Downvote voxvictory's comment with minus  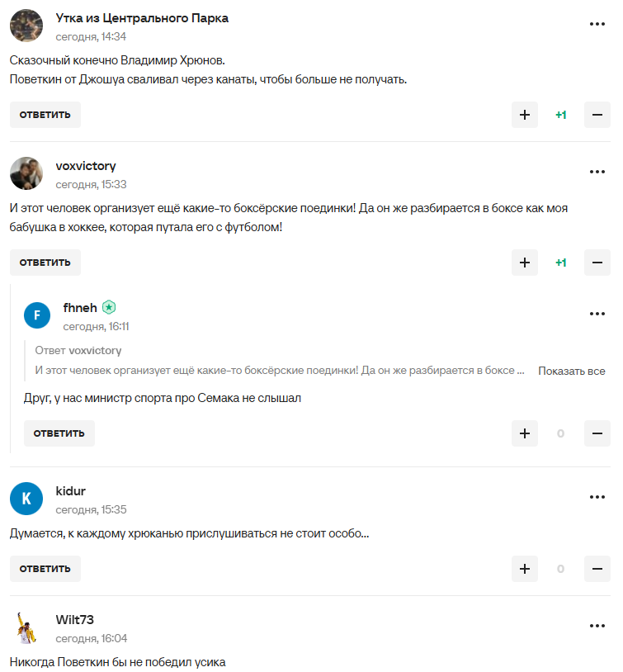coord(597,263)
